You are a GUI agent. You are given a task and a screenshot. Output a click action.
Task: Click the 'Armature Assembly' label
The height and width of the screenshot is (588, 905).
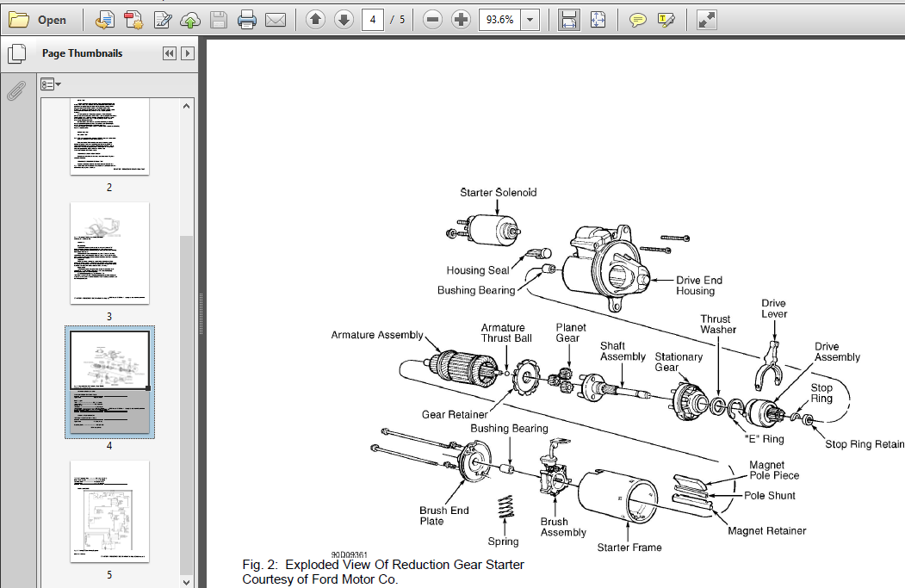click(x=377, y=335)
